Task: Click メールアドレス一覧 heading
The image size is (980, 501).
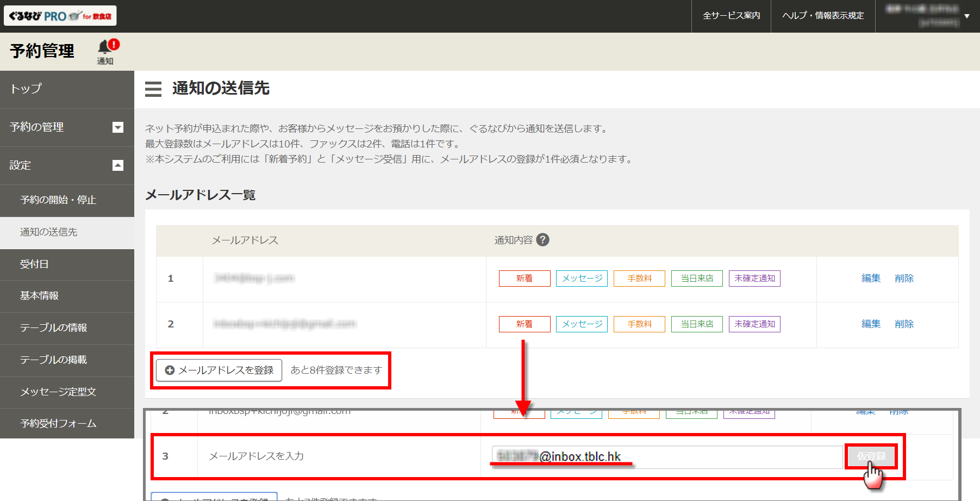Action: 201,195
